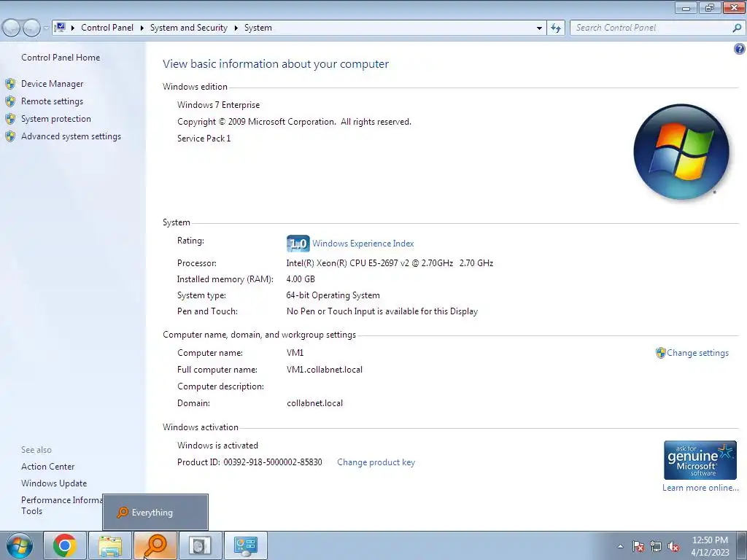This screenshot has height=560, width=747.
Task: Open Remote settings link
Action: pos(52,101)
